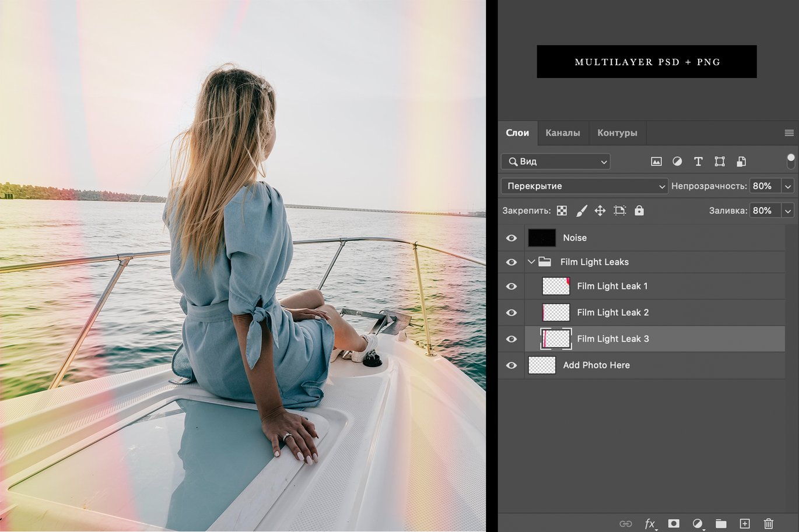Hide the Film Light Leaks group
Screen dimensions: 799x532
(511, 262)
